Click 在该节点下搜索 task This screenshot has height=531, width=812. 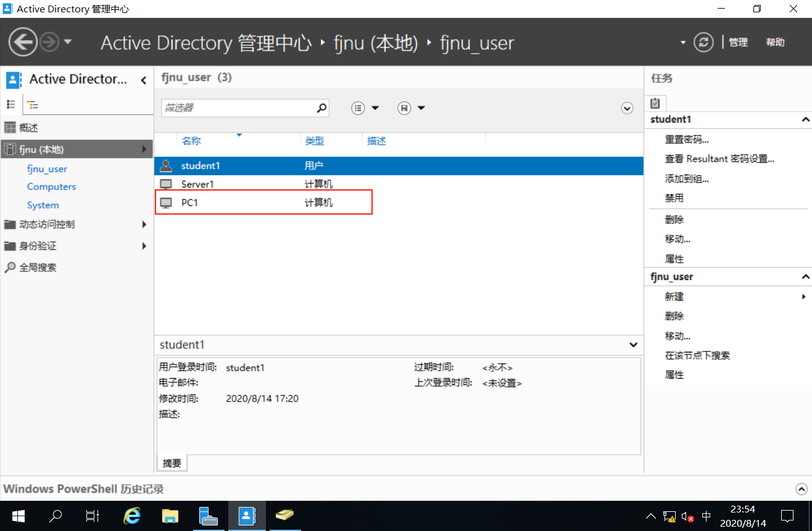click(x=697, y=355)
